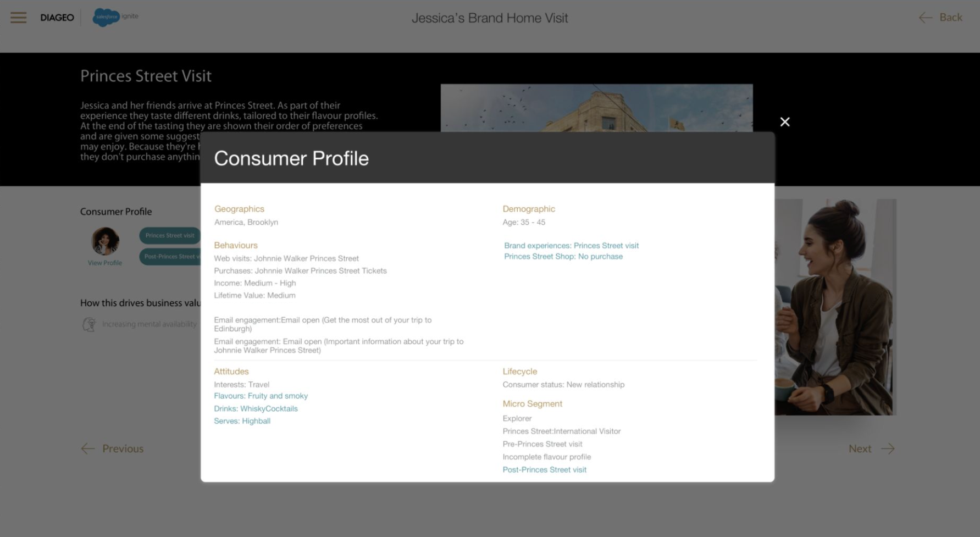Click Incomplete flavour profile text
The width and height of the screenshot is (980, 537).
[x=546, y=457]
